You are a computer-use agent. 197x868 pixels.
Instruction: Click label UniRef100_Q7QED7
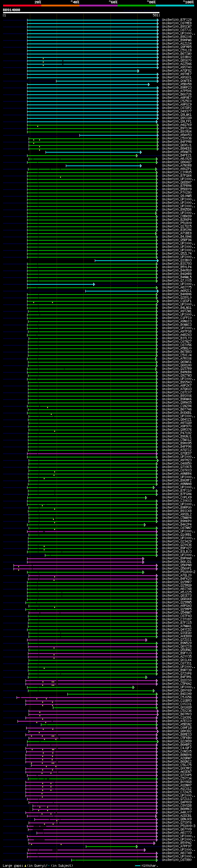click(177, 453)
